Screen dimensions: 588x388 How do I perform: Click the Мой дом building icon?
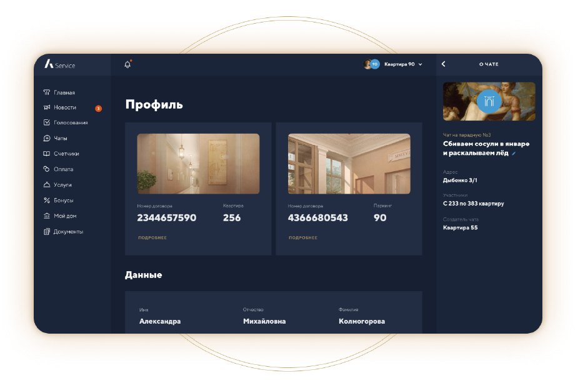coord(47,216)
